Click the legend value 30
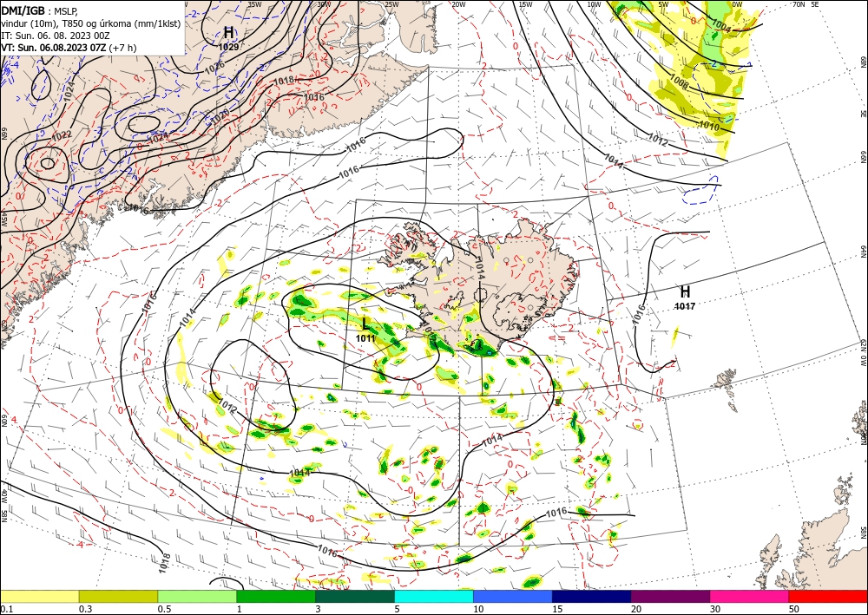 [715, 609]
